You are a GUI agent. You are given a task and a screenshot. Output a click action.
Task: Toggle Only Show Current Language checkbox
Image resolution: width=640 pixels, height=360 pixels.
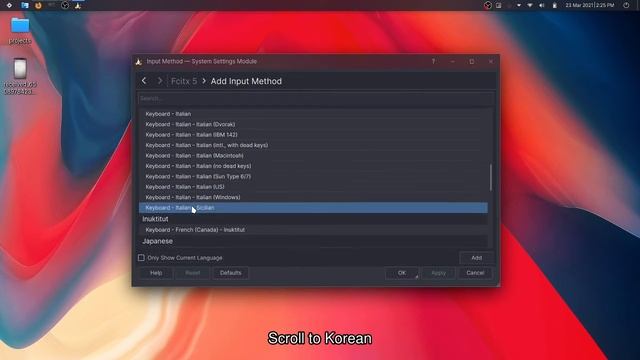(x=141, y=258)
